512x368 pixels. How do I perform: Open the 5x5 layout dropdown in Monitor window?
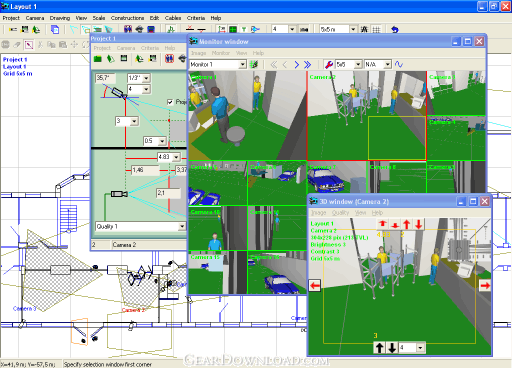point(358,64)
